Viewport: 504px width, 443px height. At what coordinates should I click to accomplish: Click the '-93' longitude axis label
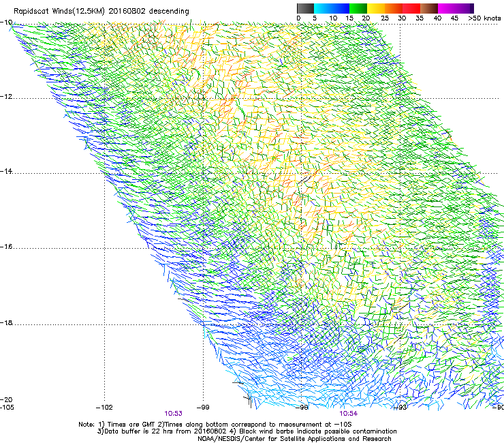coord(400,408)
